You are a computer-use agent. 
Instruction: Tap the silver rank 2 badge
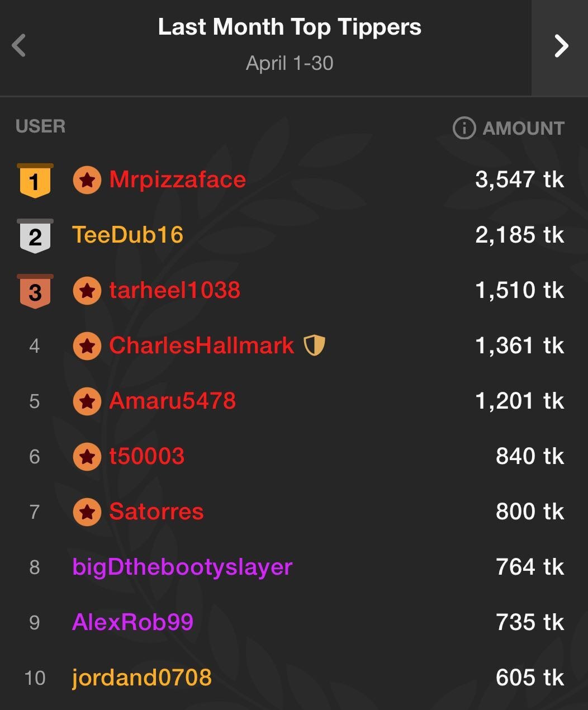click(35, 236)
